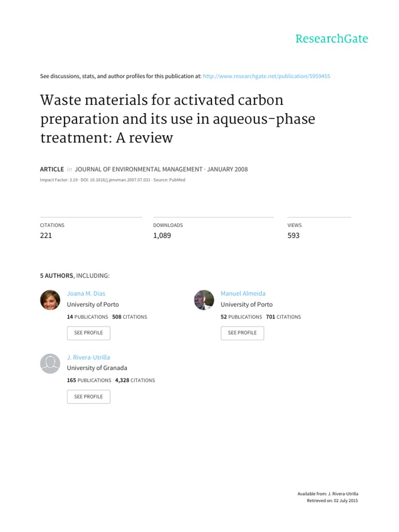This screenshot has height=532, width=399.
Task: Click the 593 views count
Action: [294, 235]
